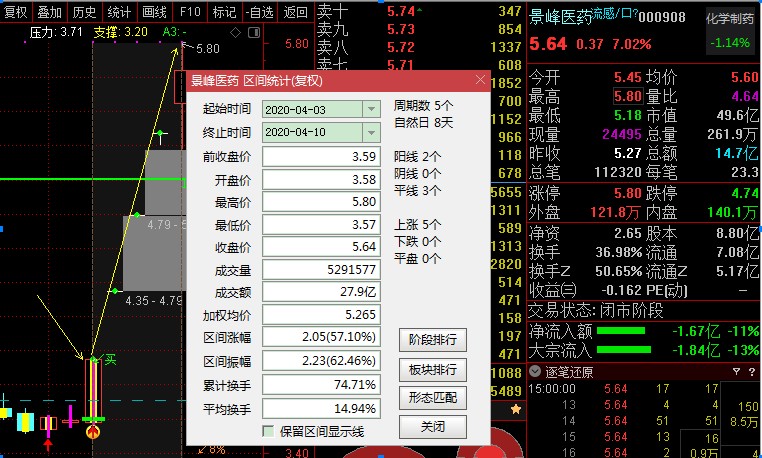
Task: Click the 卖九 price 5.73
Action: pyautogui.click(x=401, y=29)
